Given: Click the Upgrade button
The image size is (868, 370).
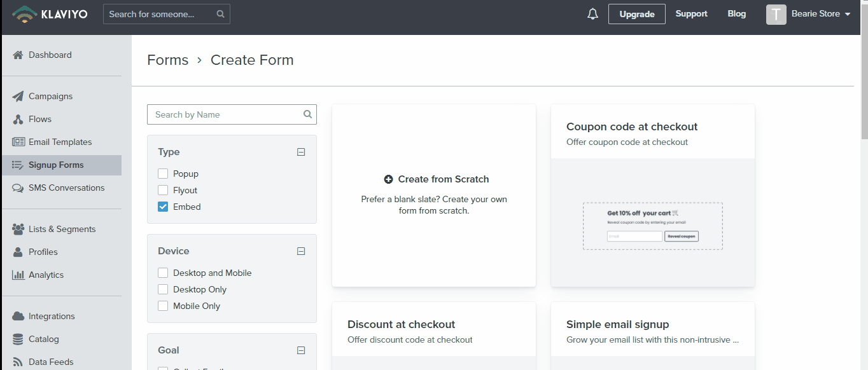Looking at the screenshot, I should pos(637,14).
